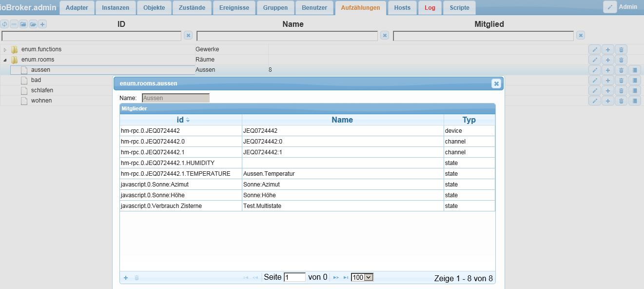Clear the Name filter field
The width and height of the screenshot is (644, 289).
(385, 35)
